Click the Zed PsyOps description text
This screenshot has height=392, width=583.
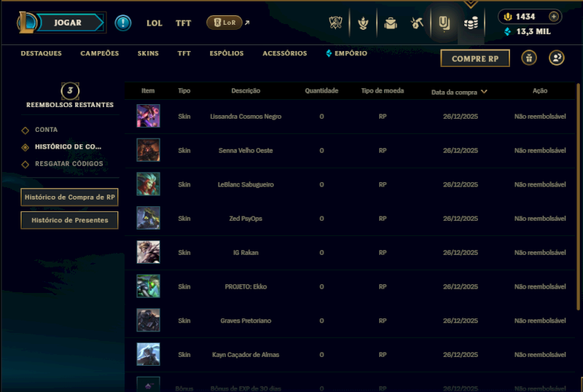click(246, 219)
